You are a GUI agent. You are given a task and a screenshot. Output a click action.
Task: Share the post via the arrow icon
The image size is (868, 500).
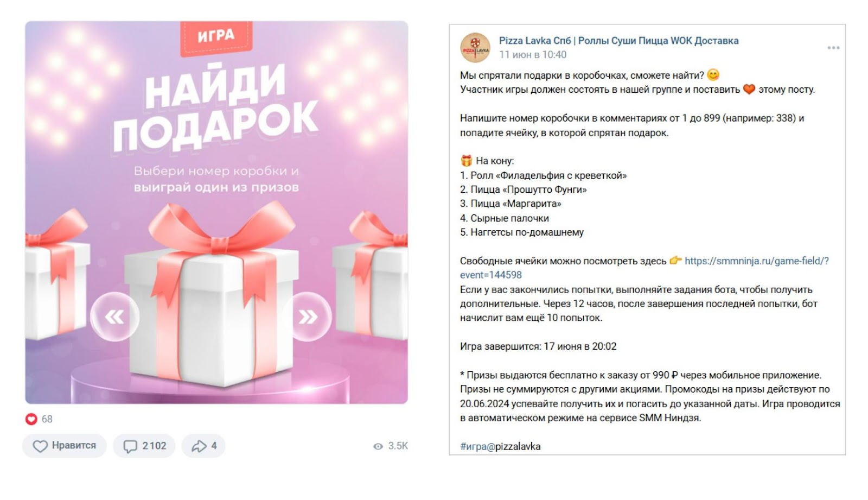tap(203, 446)
